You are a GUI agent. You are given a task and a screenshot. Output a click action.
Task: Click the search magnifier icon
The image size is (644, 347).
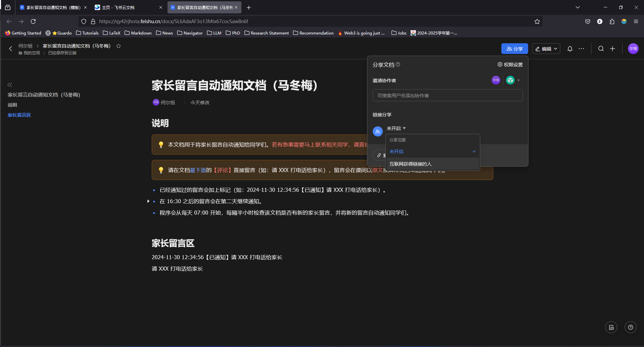click(x=601, y=49)
